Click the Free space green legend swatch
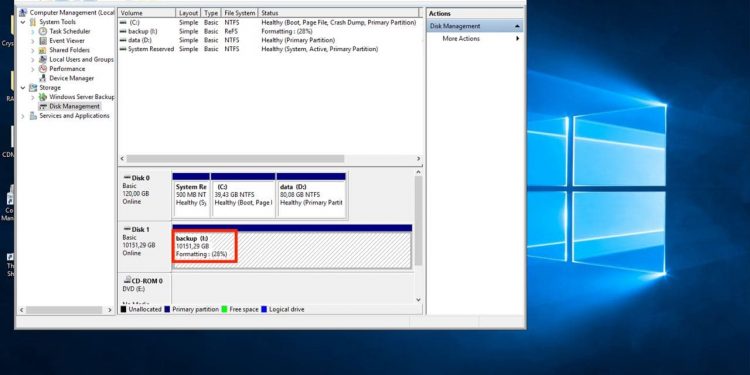The width and height of the screenshot is (750, 375). click(224, 309)
